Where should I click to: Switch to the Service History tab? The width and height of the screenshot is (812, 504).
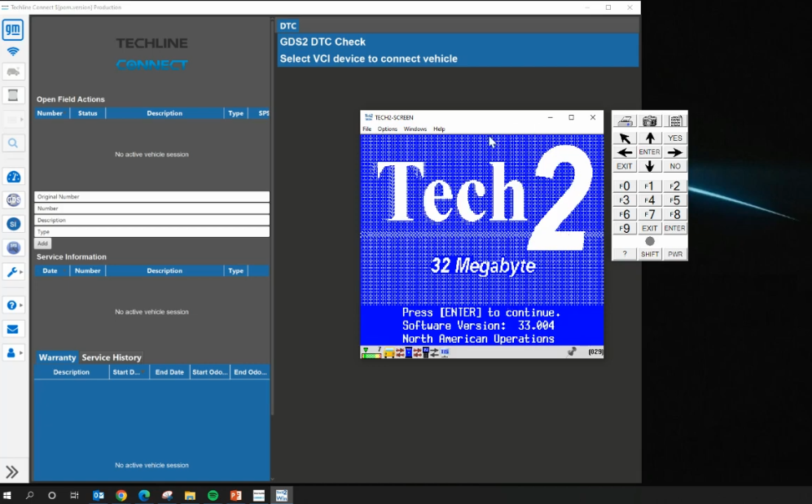pos(112,357)
